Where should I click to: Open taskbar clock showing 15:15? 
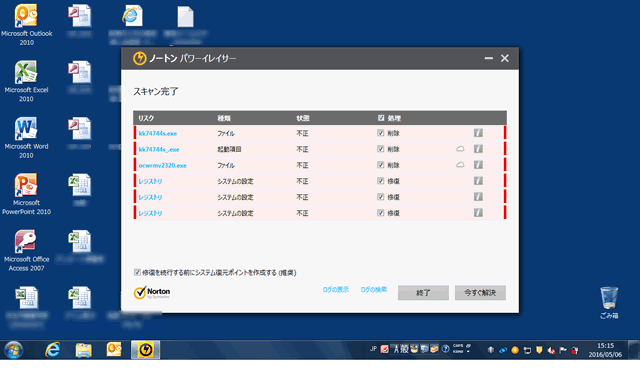click(605, 350)
